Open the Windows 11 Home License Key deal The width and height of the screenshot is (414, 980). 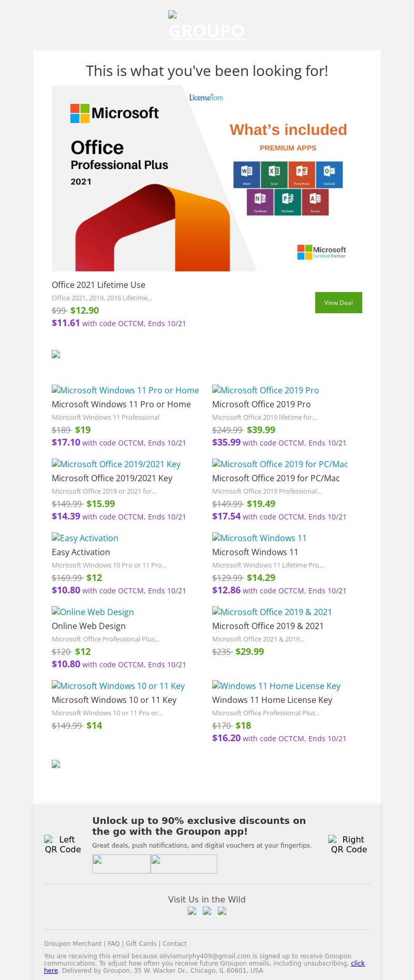[x=276, y=686]
